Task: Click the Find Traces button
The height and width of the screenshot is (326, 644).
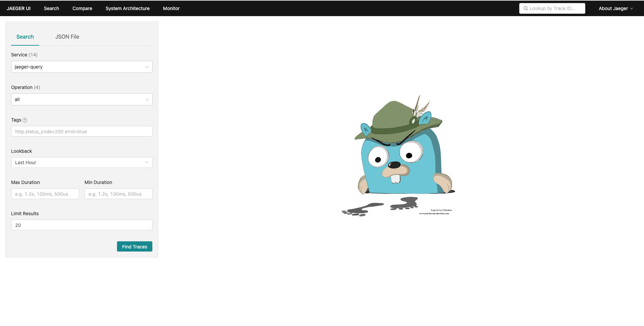Action: pyautogui.click(x=135, y=246)
